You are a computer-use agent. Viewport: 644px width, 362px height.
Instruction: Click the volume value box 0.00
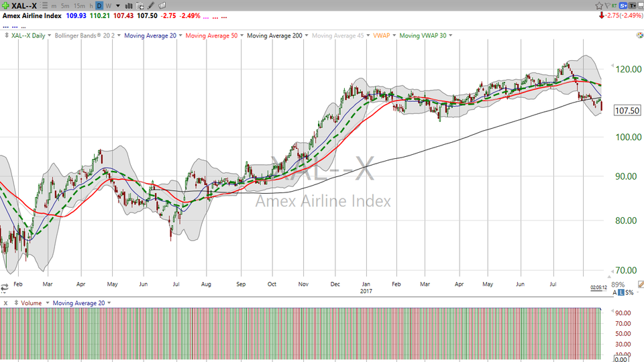pyautogui.click(x=621, y=359)
